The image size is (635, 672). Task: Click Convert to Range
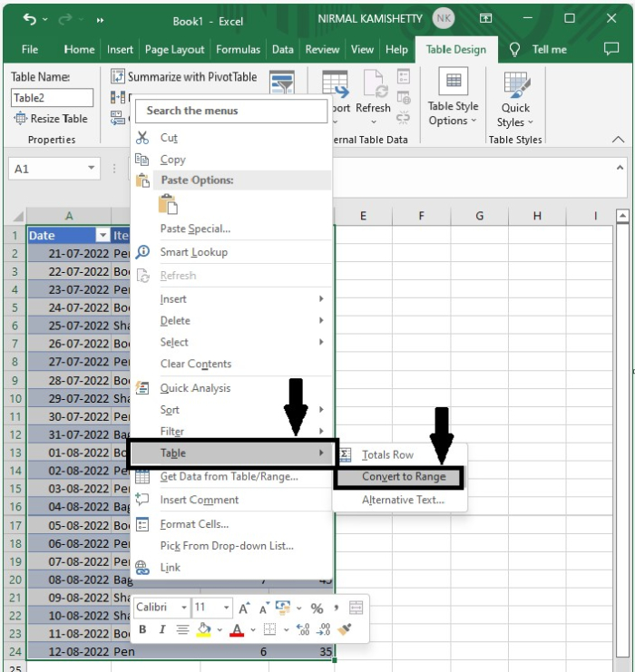(x=400, y=477)
